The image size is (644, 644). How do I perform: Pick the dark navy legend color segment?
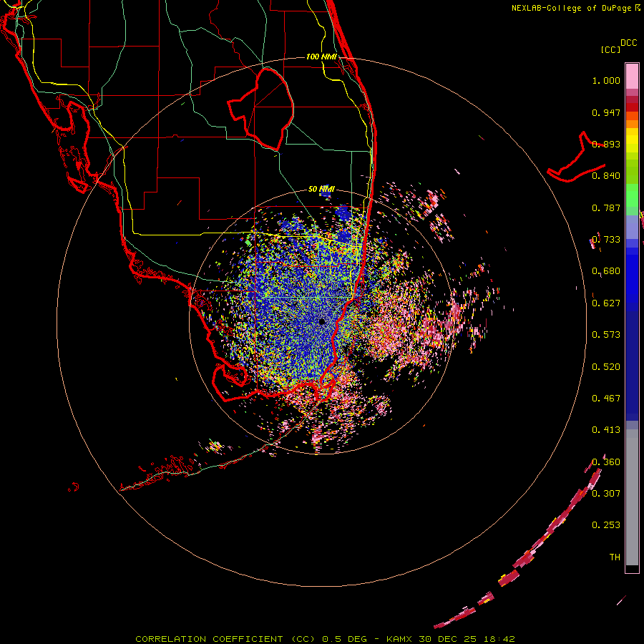pyautogui.click(x=632, y=366)
